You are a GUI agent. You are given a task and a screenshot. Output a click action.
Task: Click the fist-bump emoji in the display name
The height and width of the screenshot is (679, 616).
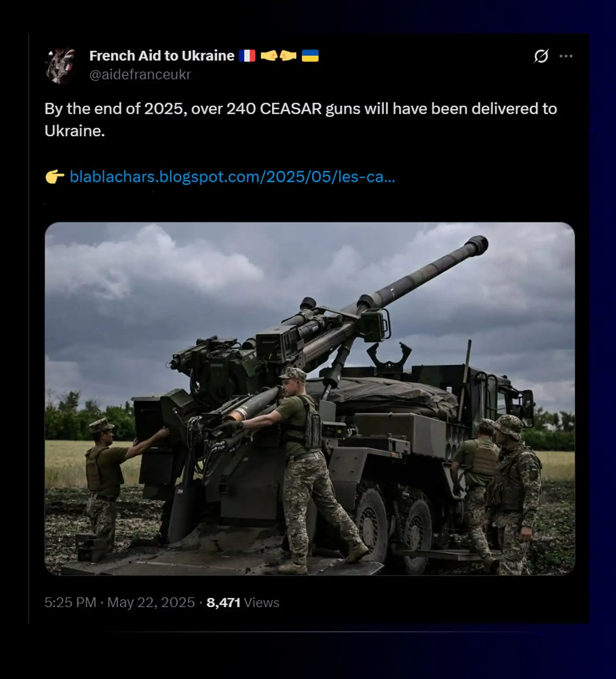pyautogui.click(x=278, y=56)
